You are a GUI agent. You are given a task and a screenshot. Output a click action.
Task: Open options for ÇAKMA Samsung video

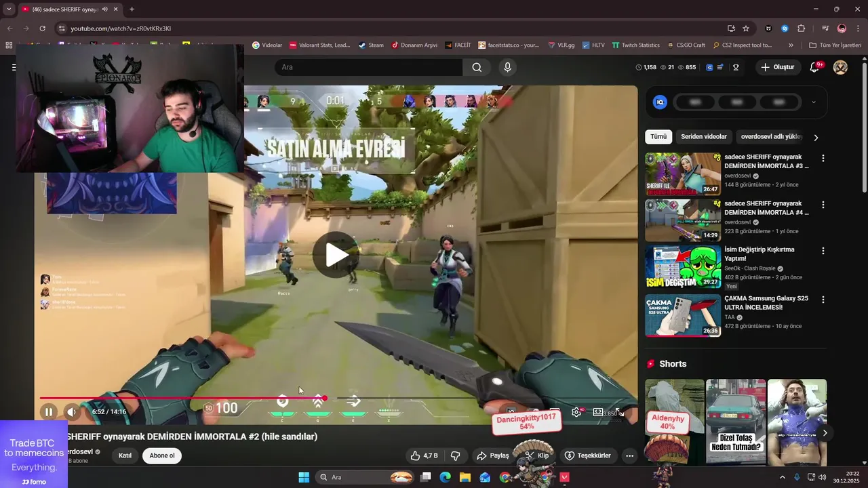pos(823,300)
